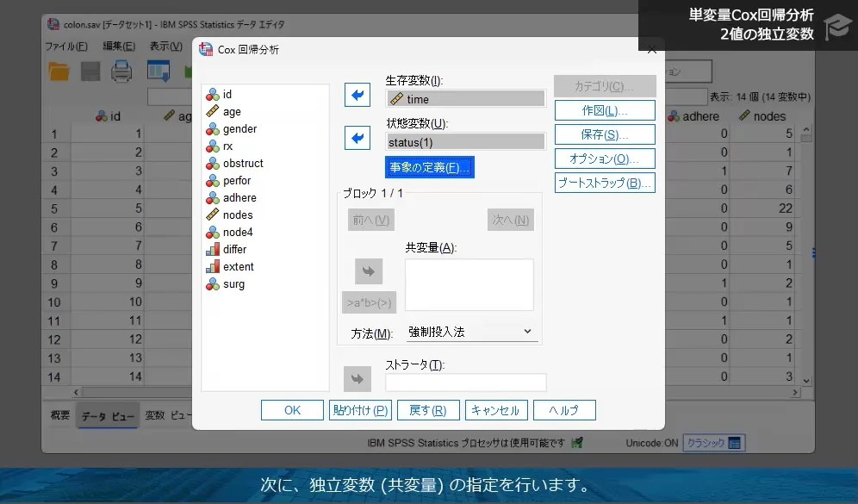Click the ヘルプ button
Viewport: 858px width, 504px height.
[564, 409]
